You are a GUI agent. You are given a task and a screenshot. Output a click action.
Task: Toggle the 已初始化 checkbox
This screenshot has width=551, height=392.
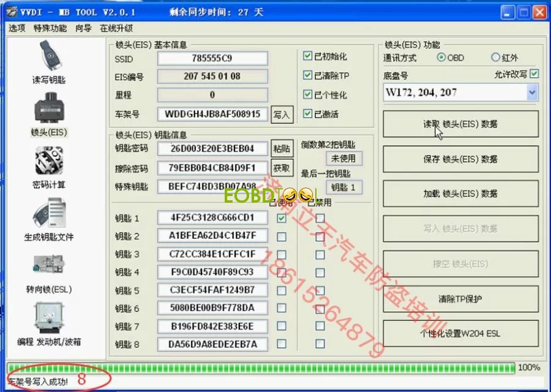(307, 56)
